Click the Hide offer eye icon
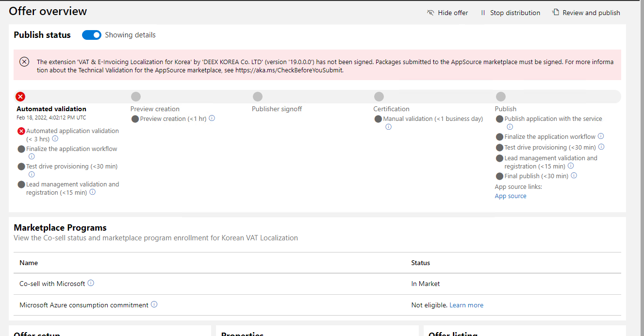This screenshot has height=336, width=644. (x=430, y=13)
